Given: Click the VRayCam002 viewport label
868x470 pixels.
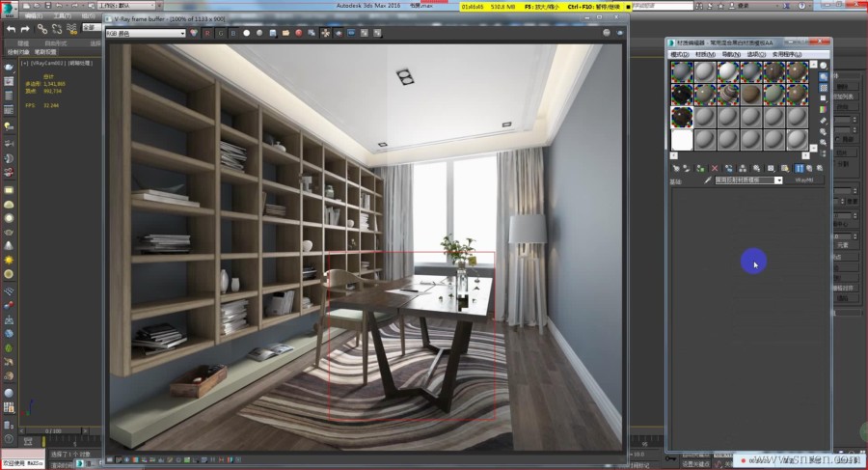Looking at the screenshot, I should (49, 63).
